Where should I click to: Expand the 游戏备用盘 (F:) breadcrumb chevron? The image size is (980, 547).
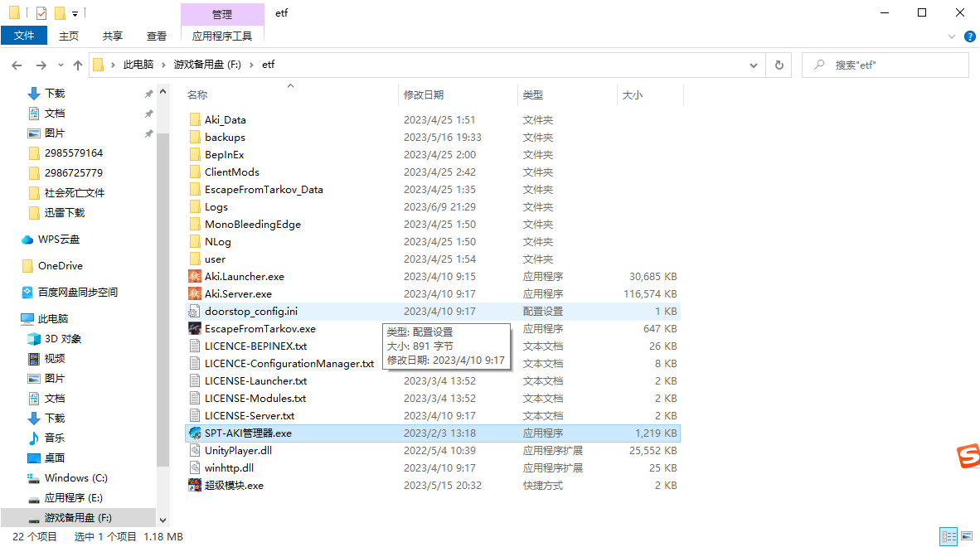tap(251, 65)
